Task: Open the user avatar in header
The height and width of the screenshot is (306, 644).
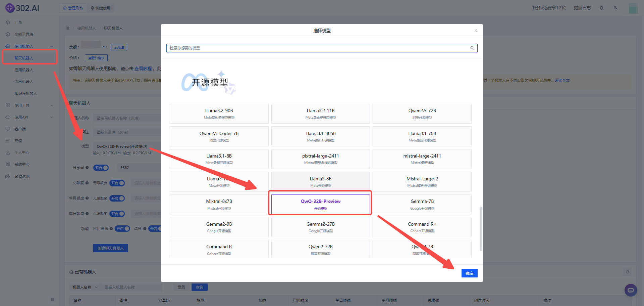Action: coord(633,8)
